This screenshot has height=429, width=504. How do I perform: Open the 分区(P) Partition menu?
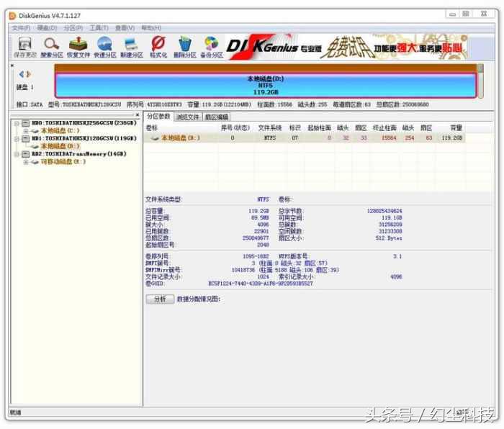pyautogui.click(x=73, y=28)
